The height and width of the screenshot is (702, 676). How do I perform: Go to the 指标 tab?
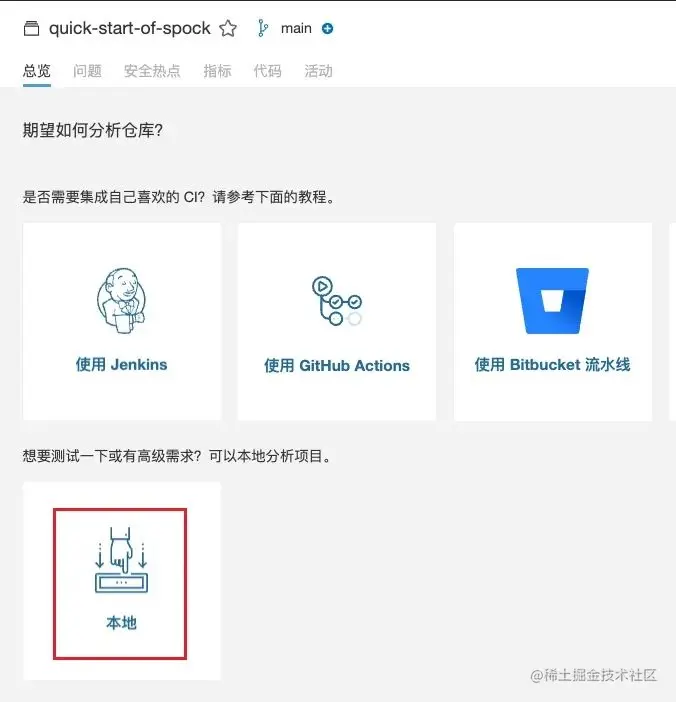[x=217, y=71]
